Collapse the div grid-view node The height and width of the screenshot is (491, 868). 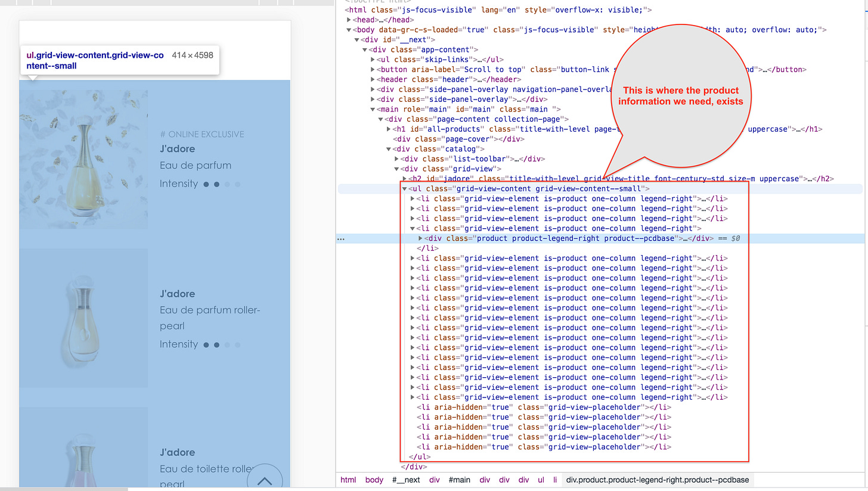click(x=398, y=169)
